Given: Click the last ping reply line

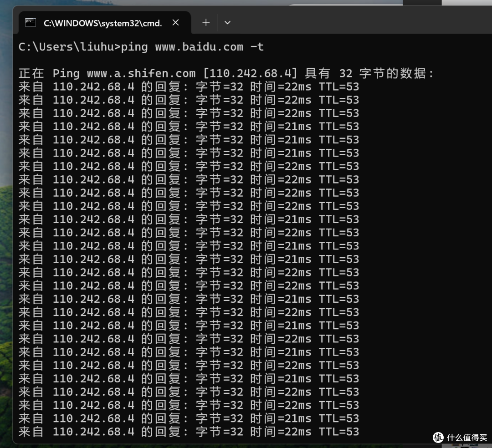Looking at the screenshot, I should (189, 432).
